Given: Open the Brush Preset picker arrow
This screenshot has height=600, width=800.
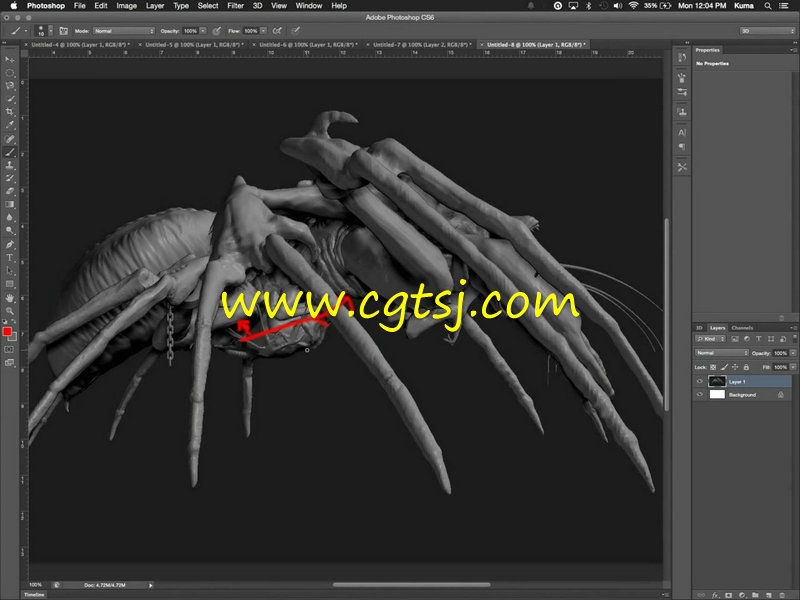Looking at the screenshot, I should pyautogui.click(x=51, y=31).
